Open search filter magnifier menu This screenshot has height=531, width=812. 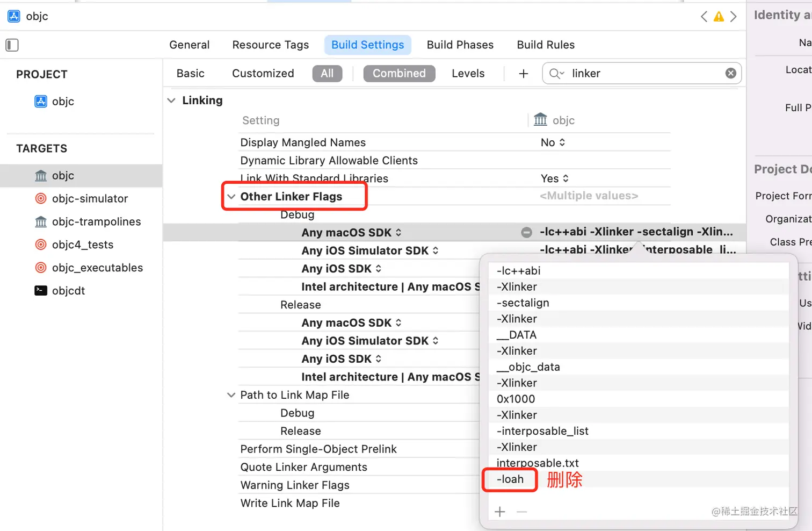(556, 74)
